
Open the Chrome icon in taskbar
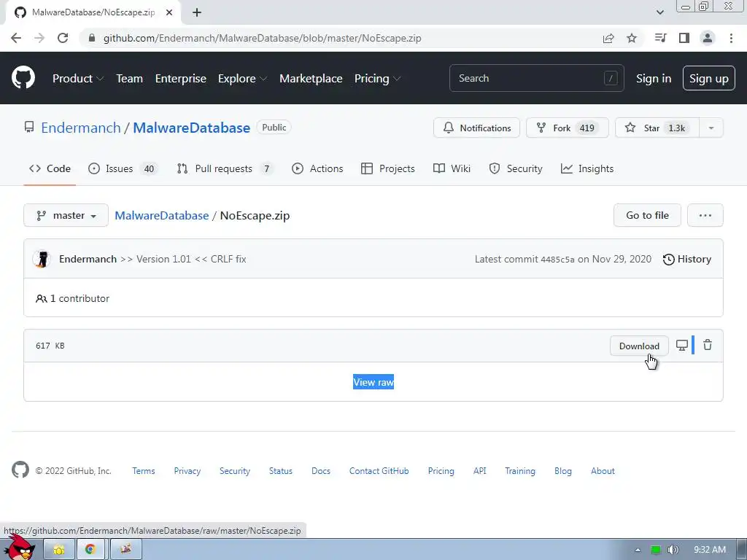click(90, 549)
